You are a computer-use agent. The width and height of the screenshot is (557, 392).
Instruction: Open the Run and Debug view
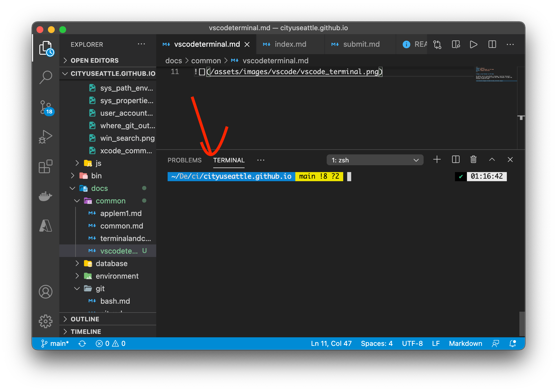[46, 137]
